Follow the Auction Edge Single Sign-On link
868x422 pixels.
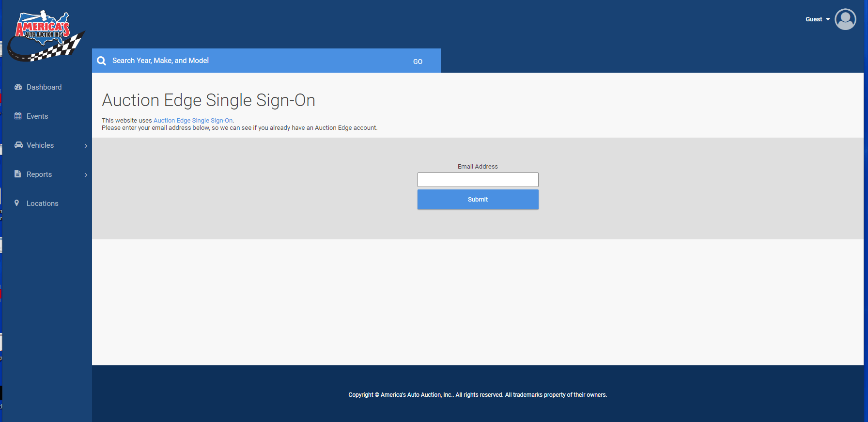click(x=193, y=121)
